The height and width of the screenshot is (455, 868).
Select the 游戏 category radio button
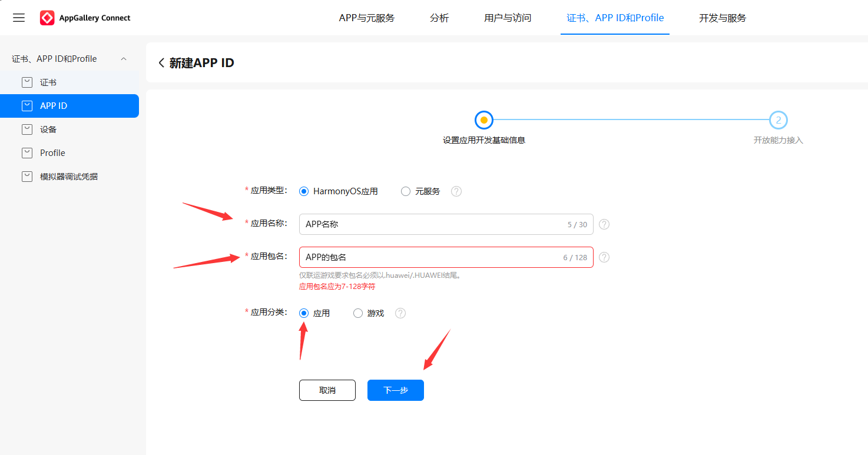[x=358, y=313]
